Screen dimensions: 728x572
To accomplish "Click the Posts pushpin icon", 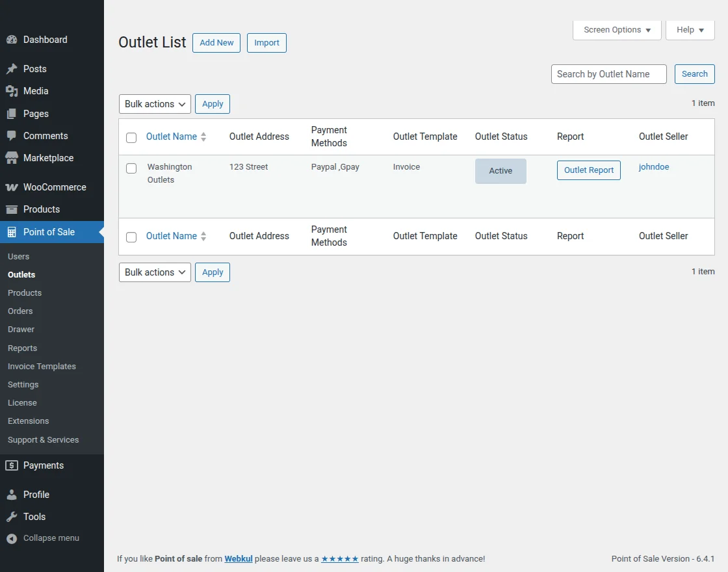I will pos(12,69).
